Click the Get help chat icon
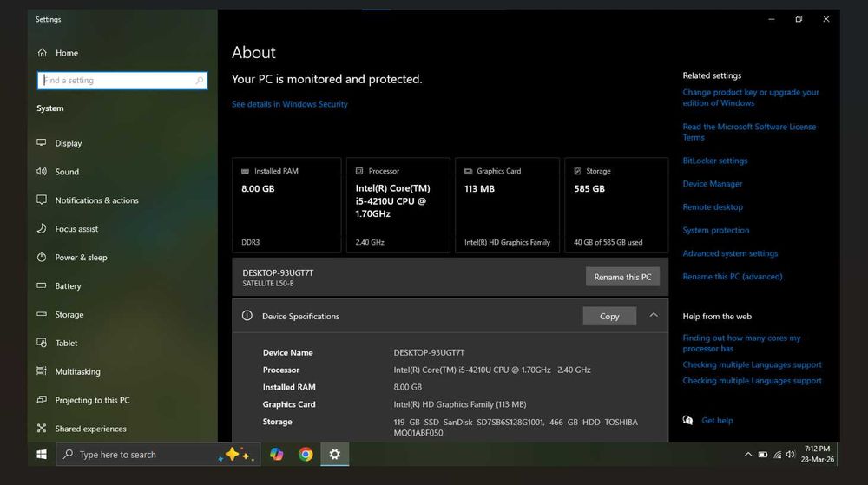Image resolution: width=868 pixels, height=485 pixels. click(x=688, y=420)
